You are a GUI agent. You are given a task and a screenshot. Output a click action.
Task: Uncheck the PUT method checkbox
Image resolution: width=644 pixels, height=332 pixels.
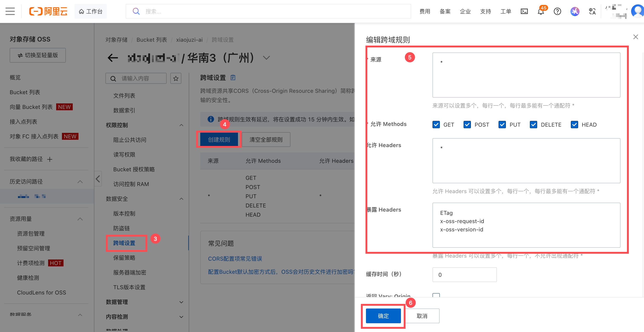pos(502,125)
